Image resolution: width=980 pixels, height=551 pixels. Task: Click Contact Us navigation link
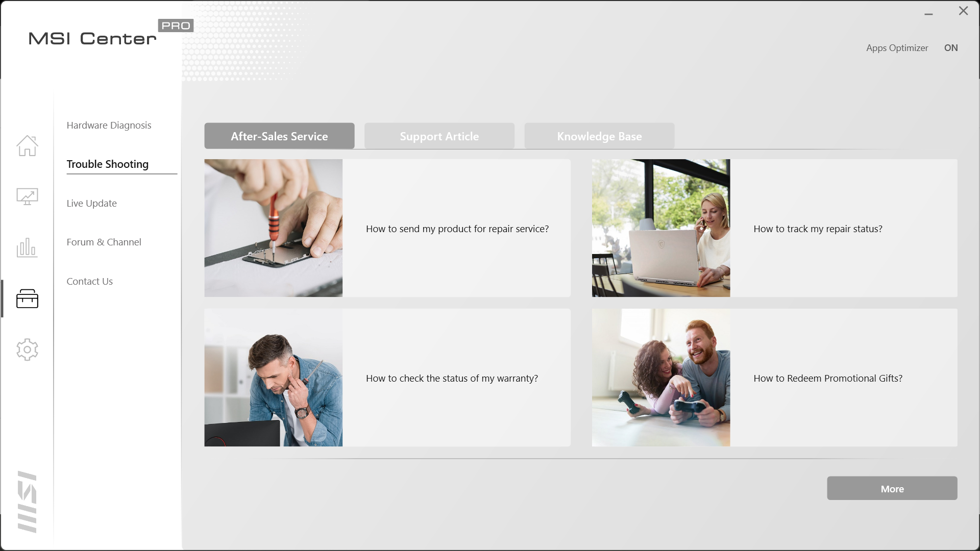coord(89,281)
